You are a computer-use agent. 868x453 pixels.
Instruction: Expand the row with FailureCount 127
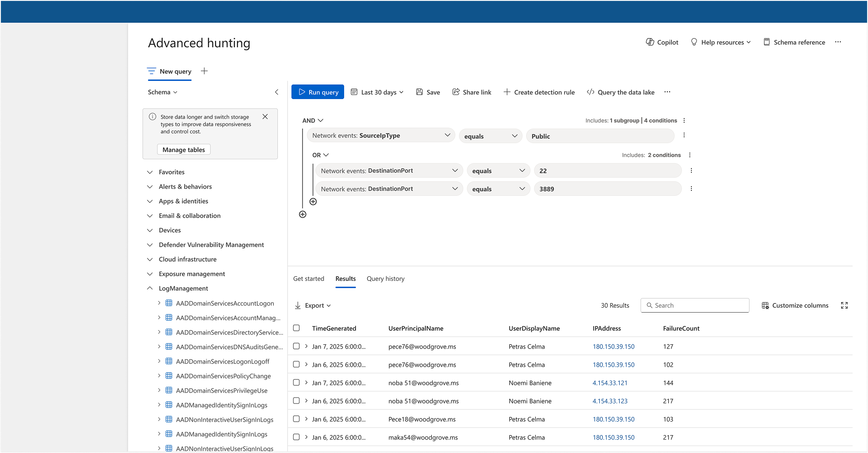coord(306,346)
